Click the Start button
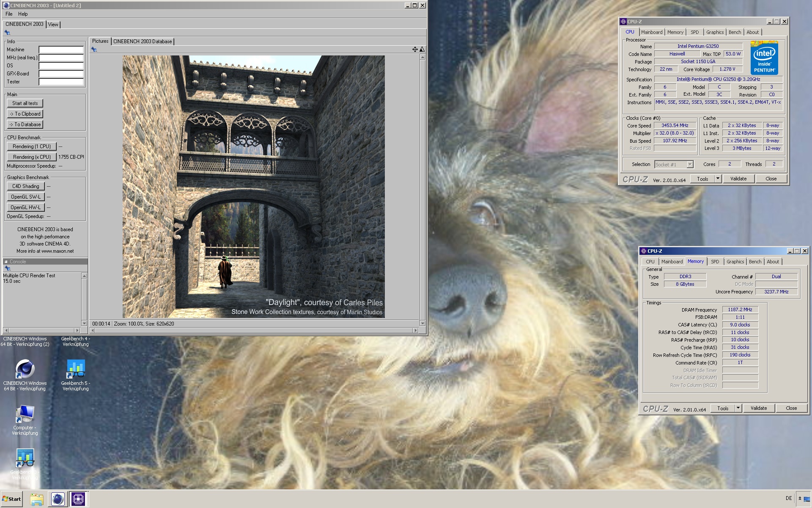This screenshot has width=812, height=508. point(11,499)
